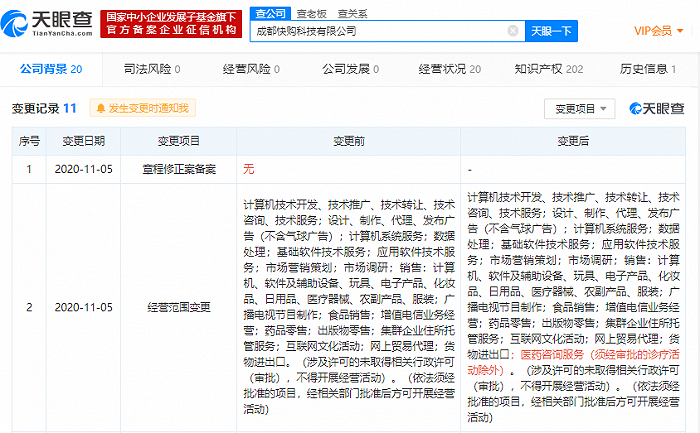
Task: Open the VIP会员 dropdown arrow
Action: [680, 31]
